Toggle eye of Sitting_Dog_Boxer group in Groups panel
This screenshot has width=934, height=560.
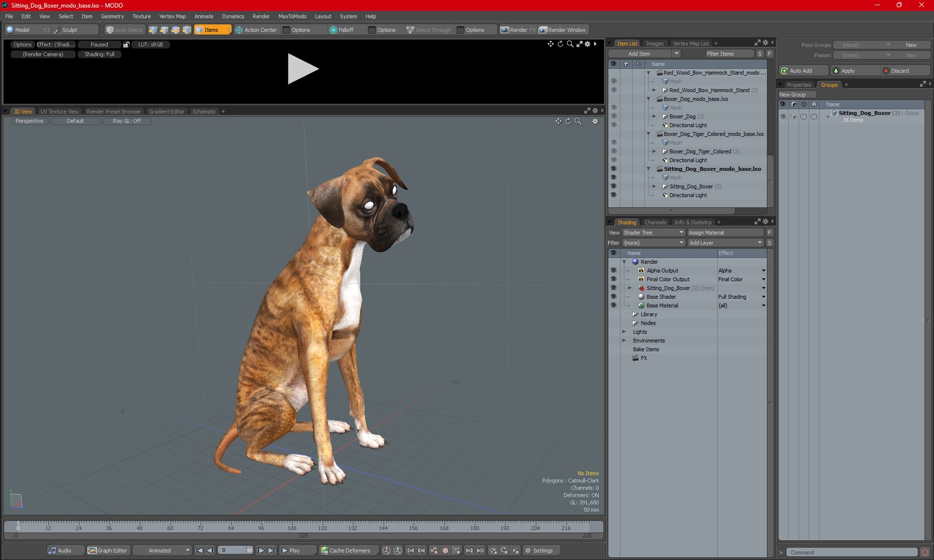pyautogui.click(x=783, y=117)
